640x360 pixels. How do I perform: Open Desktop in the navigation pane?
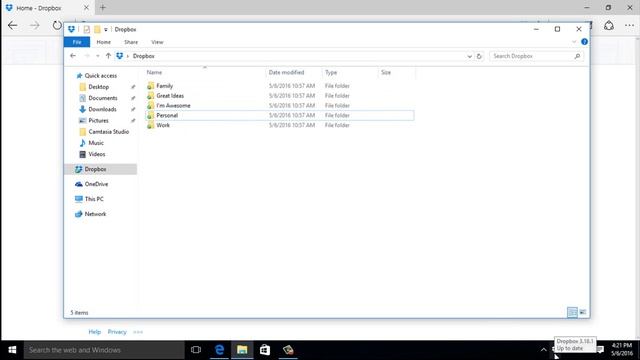coord(98,87)
